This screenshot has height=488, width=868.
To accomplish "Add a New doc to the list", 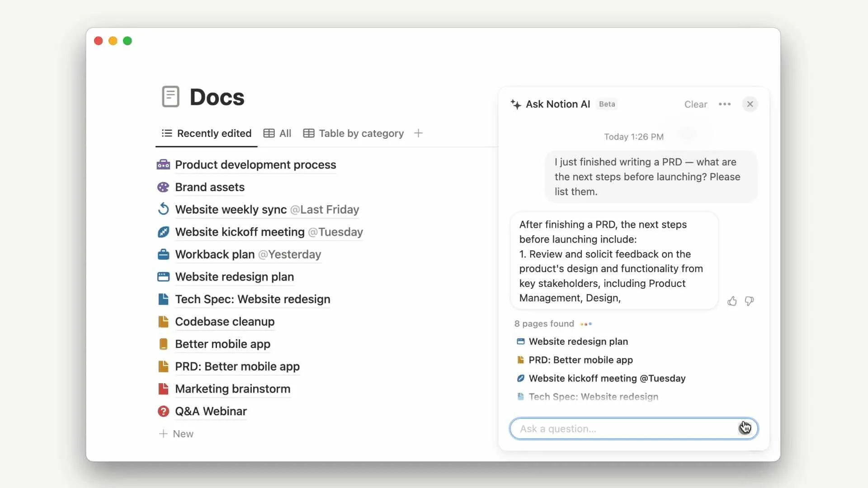I will pyautogui.click(x=176, y=434).
